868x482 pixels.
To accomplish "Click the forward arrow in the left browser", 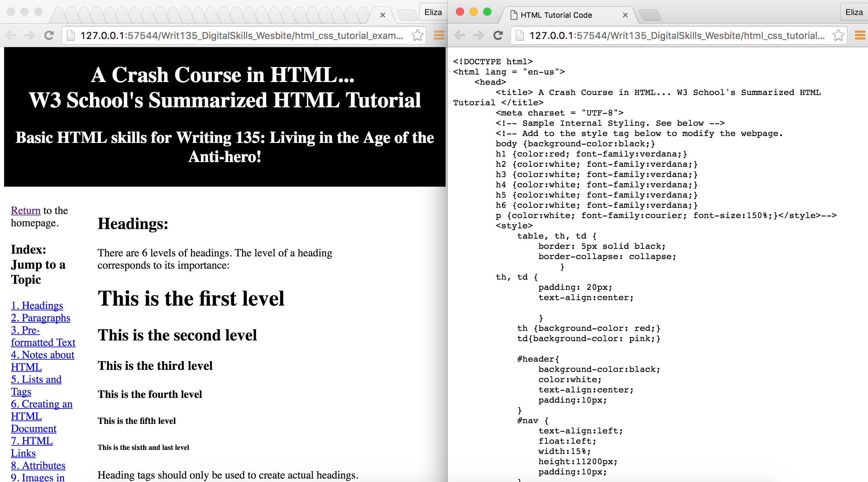I will pyautogui.click(x=30, y=35).
